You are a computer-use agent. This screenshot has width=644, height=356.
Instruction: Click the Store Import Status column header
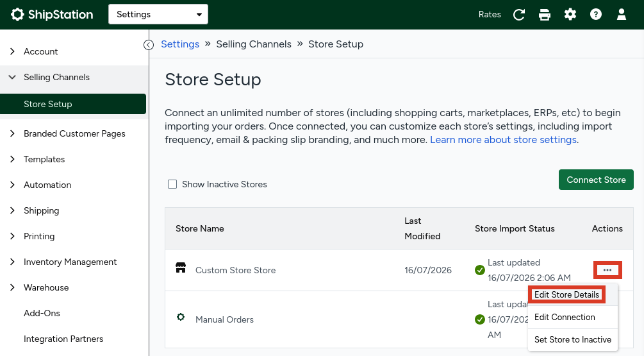click(515, 228)
